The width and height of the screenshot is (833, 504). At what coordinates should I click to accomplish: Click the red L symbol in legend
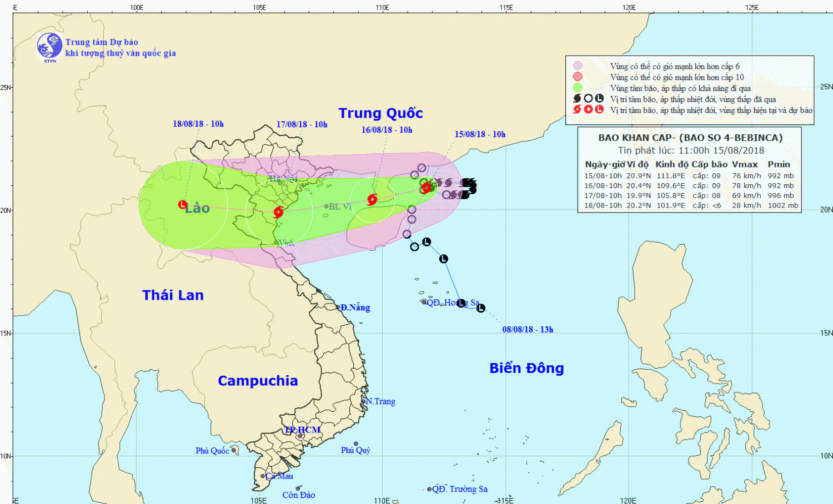coord(599,109)
